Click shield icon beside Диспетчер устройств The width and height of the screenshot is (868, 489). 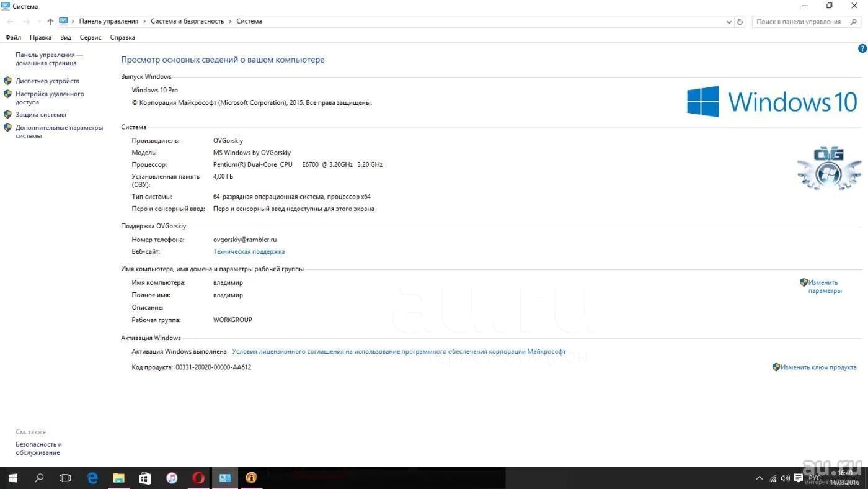[x=7, y=81]
